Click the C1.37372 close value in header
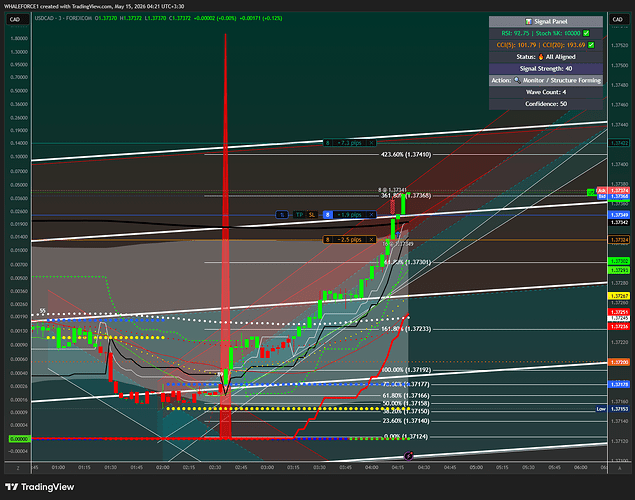The width and height of the screenshot is (635, 500). tap(180, 18)
